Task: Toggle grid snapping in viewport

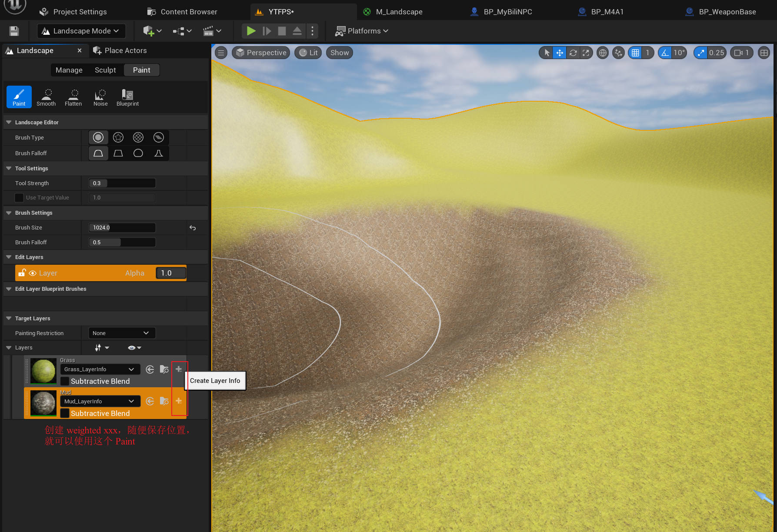Action: pos(635,53)
